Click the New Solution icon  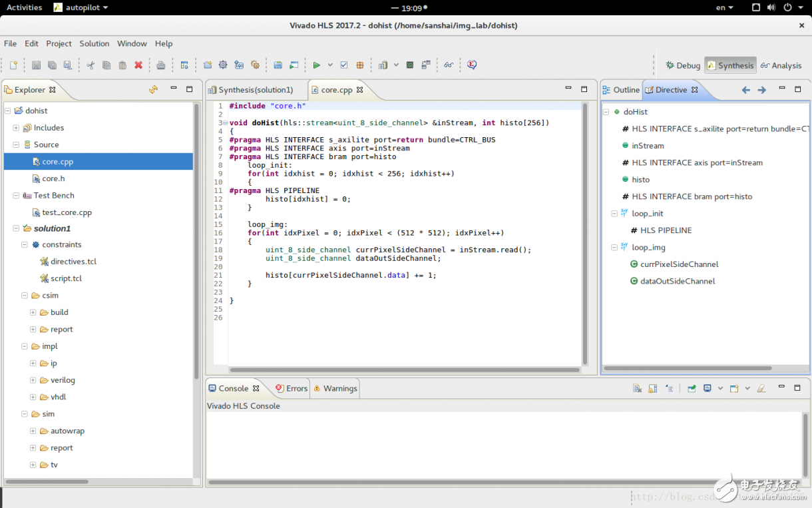pos(239,65)
